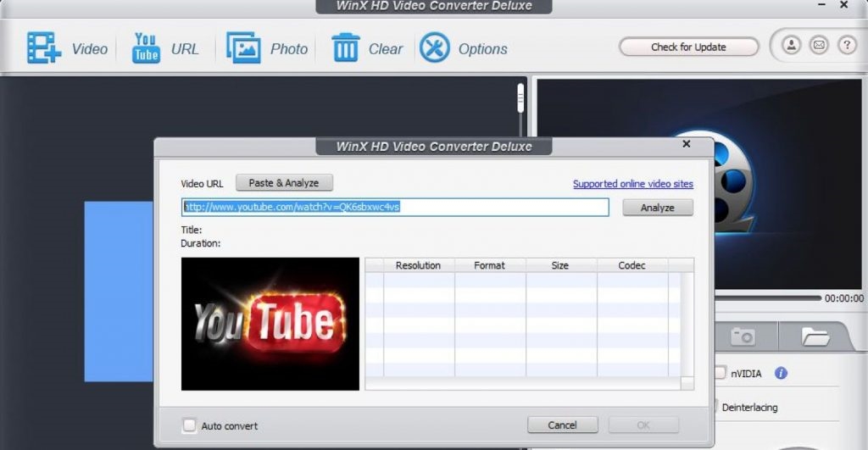This screenshot has height=450, width=868.
Task: Click Check for Update button
Action: 688,47
